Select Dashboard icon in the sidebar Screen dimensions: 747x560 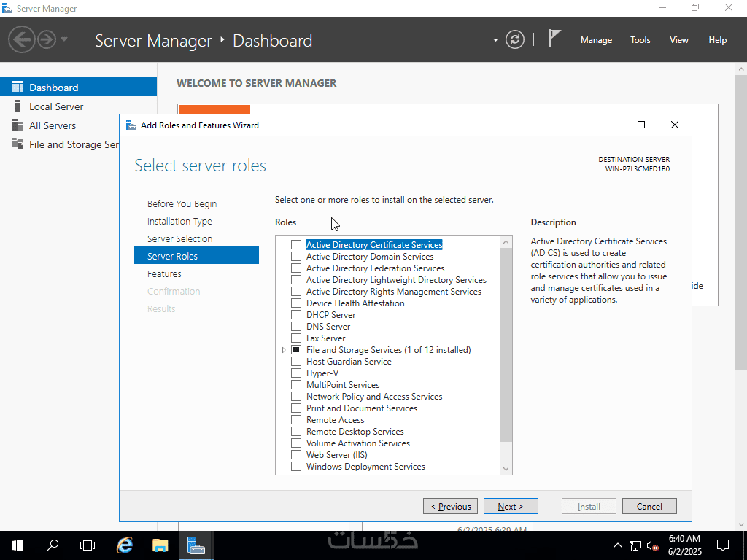18,87
